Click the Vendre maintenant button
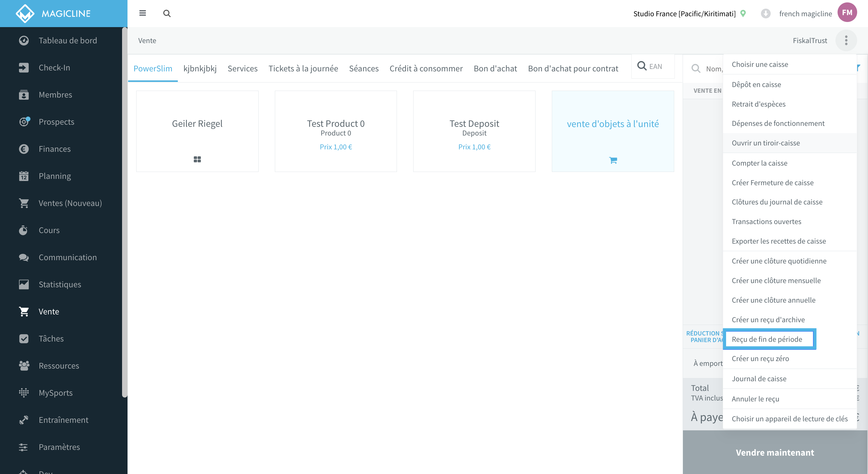 [775, 452]
